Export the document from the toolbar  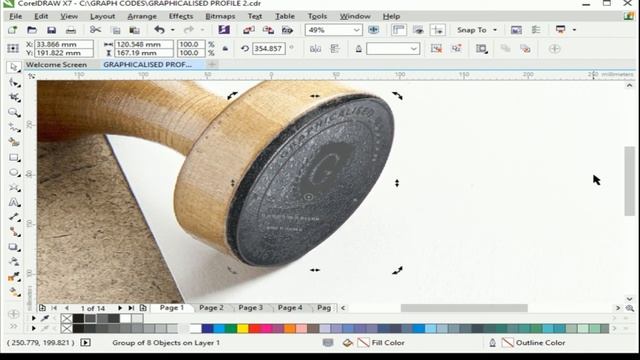pos(268,30)
